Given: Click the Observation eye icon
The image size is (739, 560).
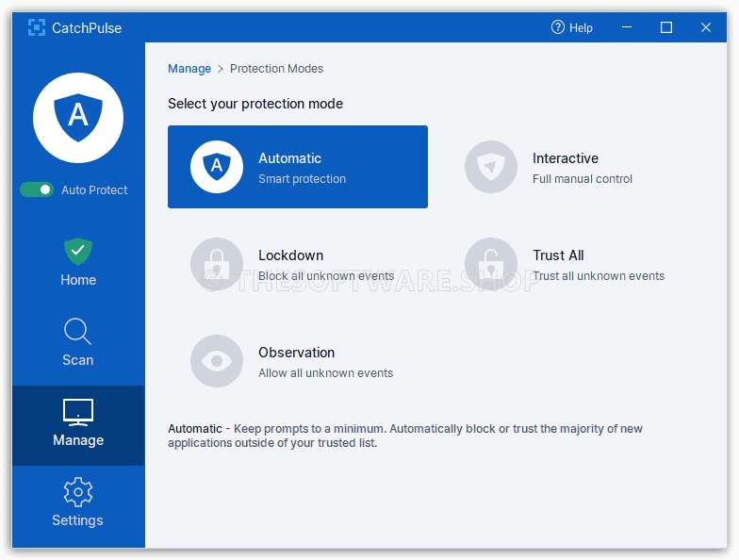Looking at the screenshot, I should (x=217, y=361).
